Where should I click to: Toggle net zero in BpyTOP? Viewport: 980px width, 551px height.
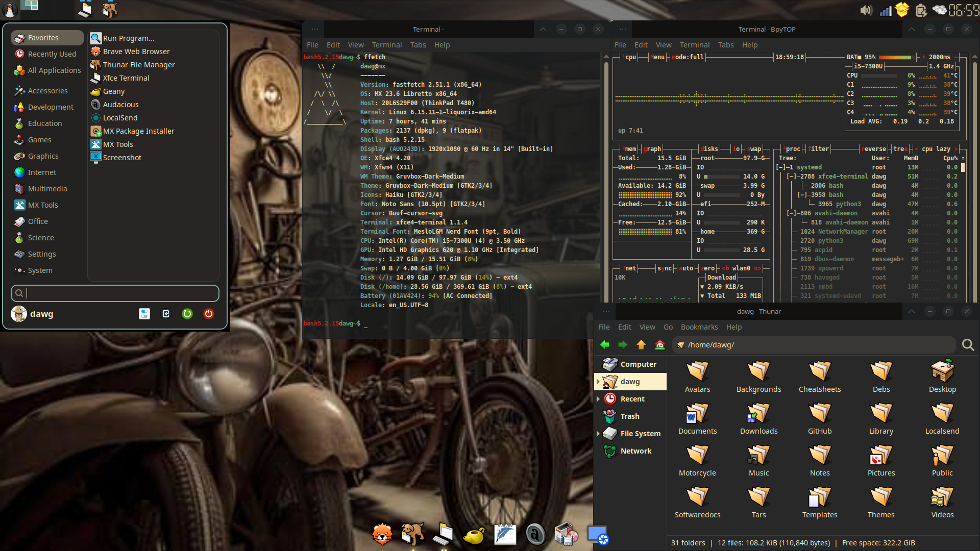coord(707,268)
